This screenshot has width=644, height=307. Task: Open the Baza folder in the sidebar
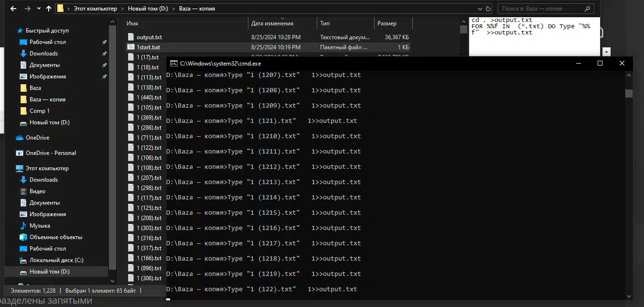click(35, 88)
